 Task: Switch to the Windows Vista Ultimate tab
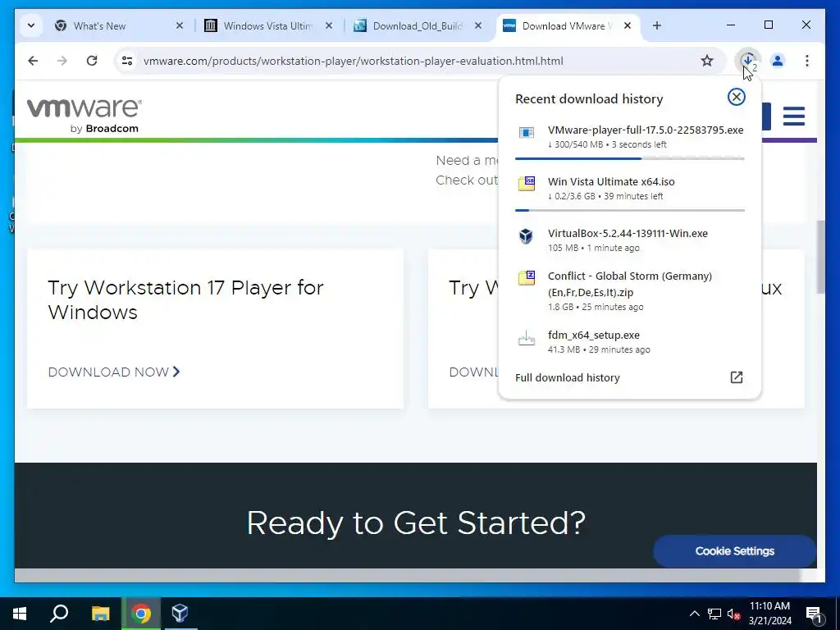click(267, 25)
